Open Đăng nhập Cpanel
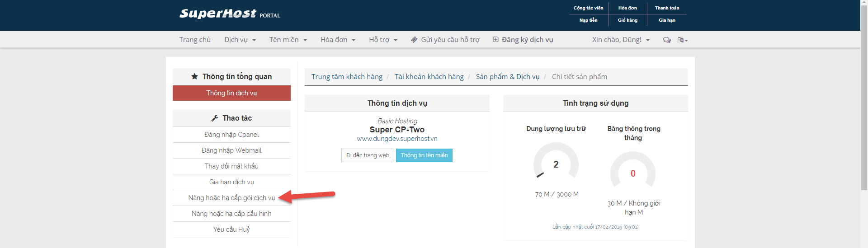This screenshot has height=248, width=868. (231, 135)
